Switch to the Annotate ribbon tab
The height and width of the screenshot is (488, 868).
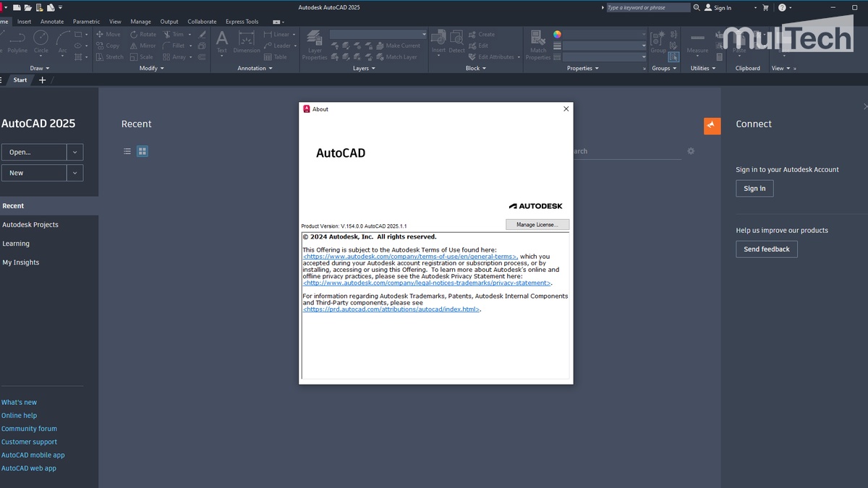click(51, 21)
